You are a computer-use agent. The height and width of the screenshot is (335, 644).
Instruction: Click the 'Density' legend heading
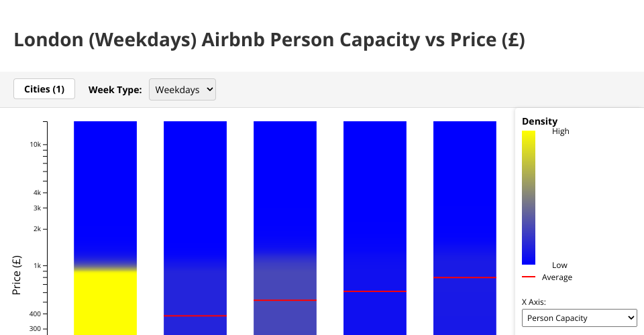(x=539, y=121)
